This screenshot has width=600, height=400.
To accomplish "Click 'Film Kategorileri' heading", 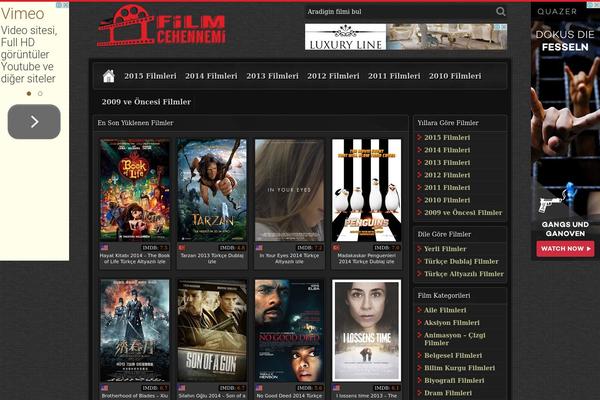I will (x=444, y=296).
